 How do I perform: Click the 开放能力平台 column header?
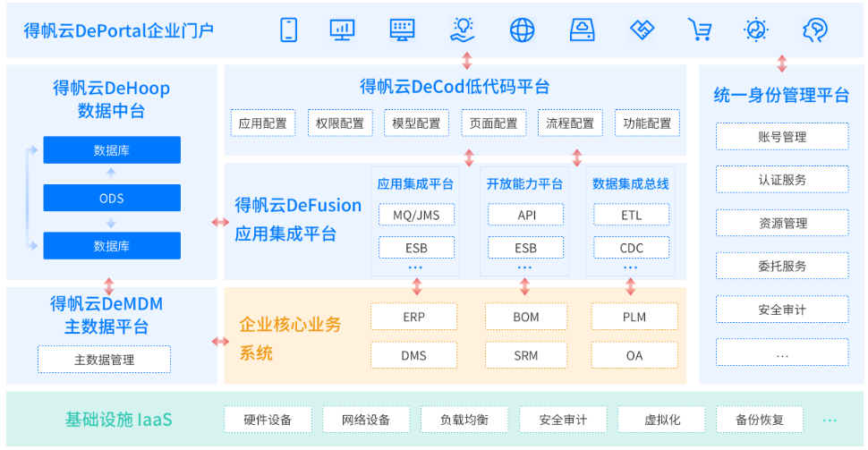pyautogui.click(x=524, y=183)
